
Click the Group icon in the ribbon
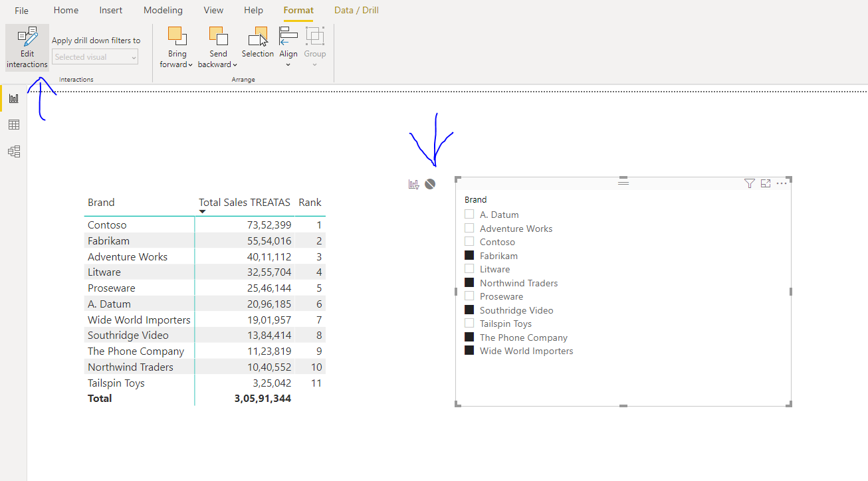pos(315,36)
